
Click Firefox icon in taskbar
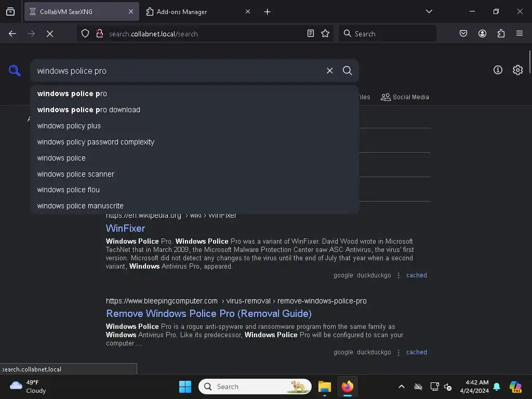348,387
